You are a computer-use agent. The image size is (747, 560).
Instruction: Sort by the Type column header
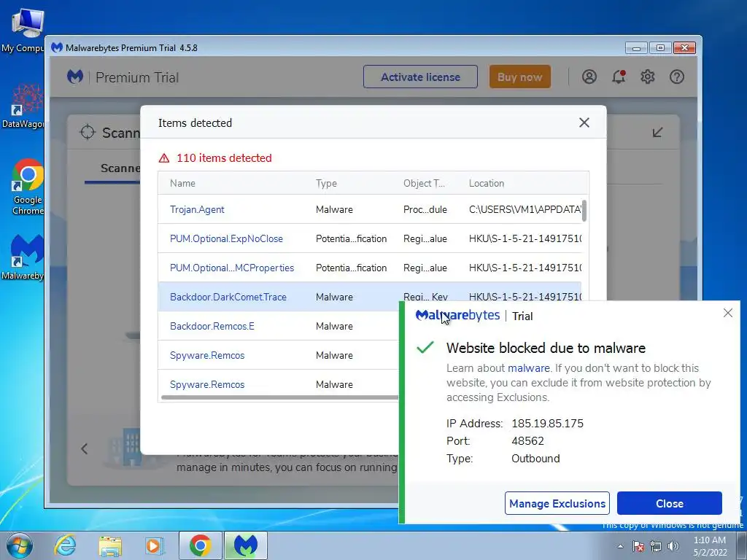point(326,183)
